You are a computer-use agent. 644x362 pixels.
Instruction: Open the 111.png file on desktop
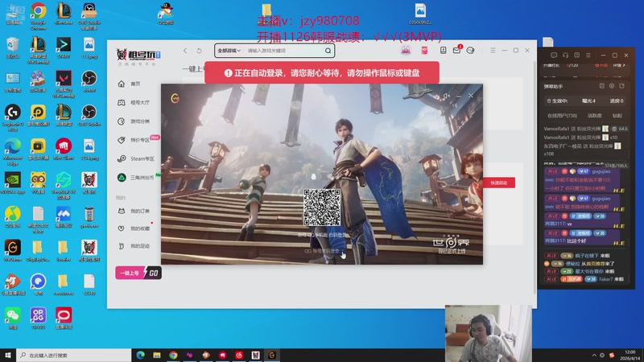click(x=89, y=47)
